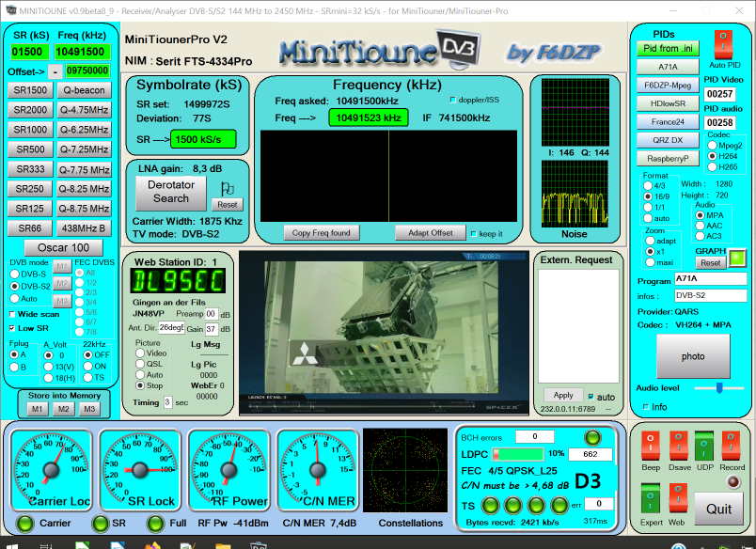Select the Q-beacon frequency preset
Screen dimensions: 756x549
click(84, 90)
